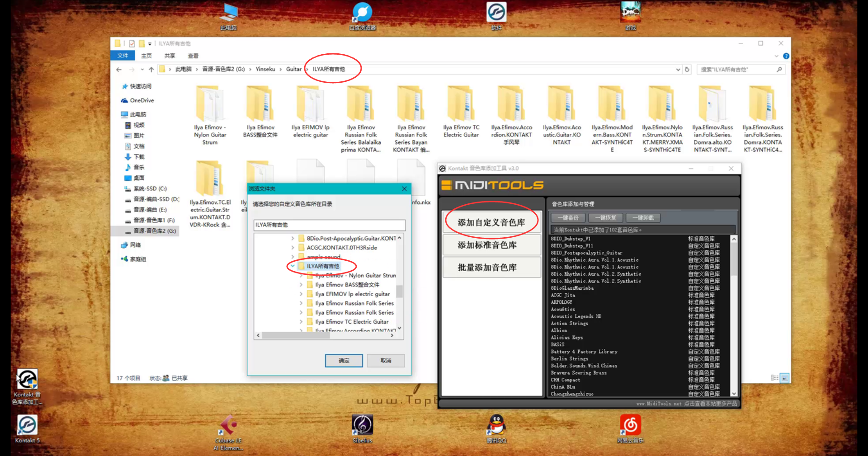Select the 网易云音乐 desktop icon

point(631,429)
